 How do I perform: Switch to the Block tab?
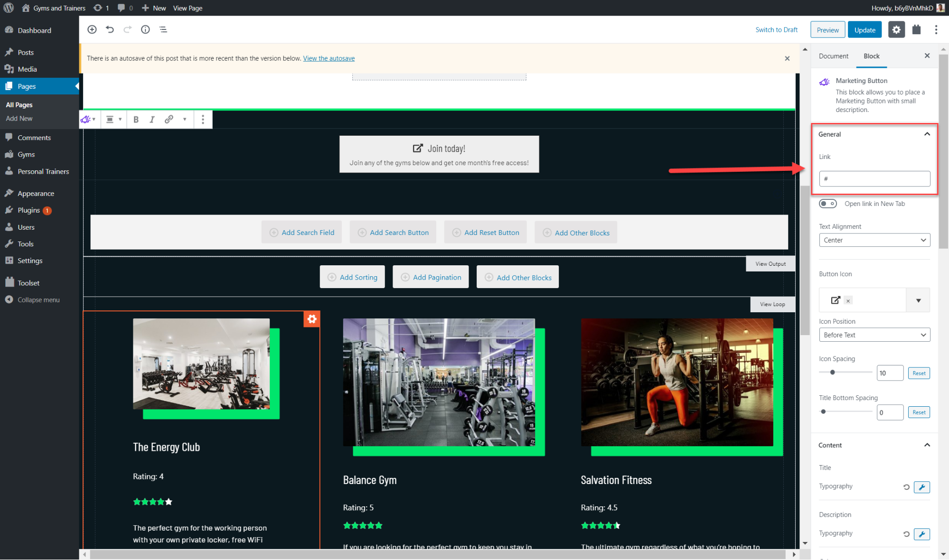coord(870,56)
